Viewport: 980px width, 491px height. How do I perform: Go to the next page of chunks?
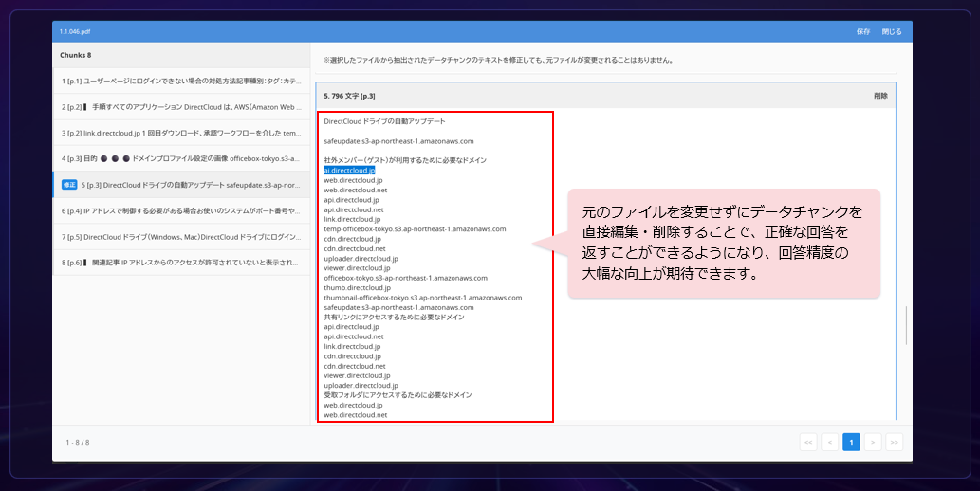tap(873, 442)
